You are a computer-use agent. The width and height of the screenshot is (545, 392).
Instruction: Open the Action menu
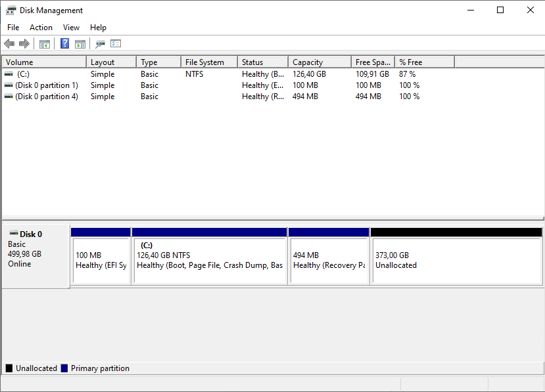pos(41,28)
